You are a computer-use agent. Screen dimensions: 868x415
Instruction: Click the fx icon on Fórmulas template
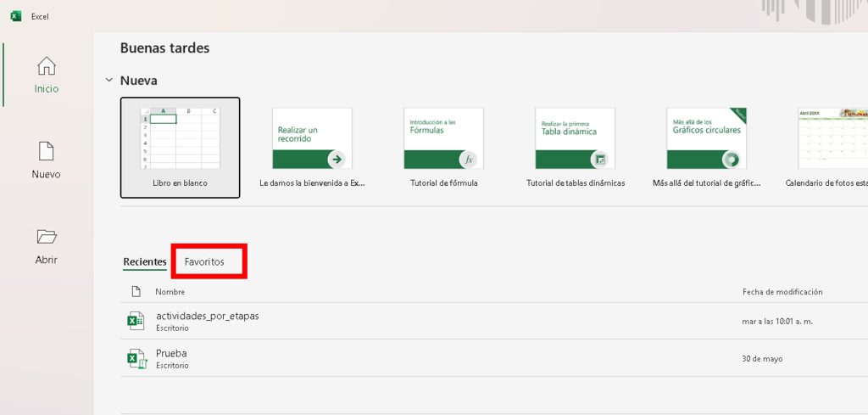point(468,159)
